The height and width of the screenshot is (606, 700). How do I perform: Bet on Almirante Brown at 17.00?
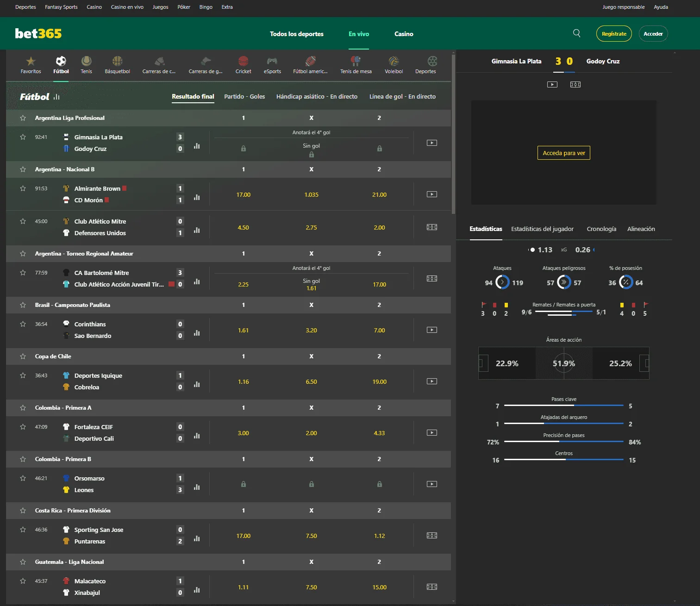click(244, 195)
